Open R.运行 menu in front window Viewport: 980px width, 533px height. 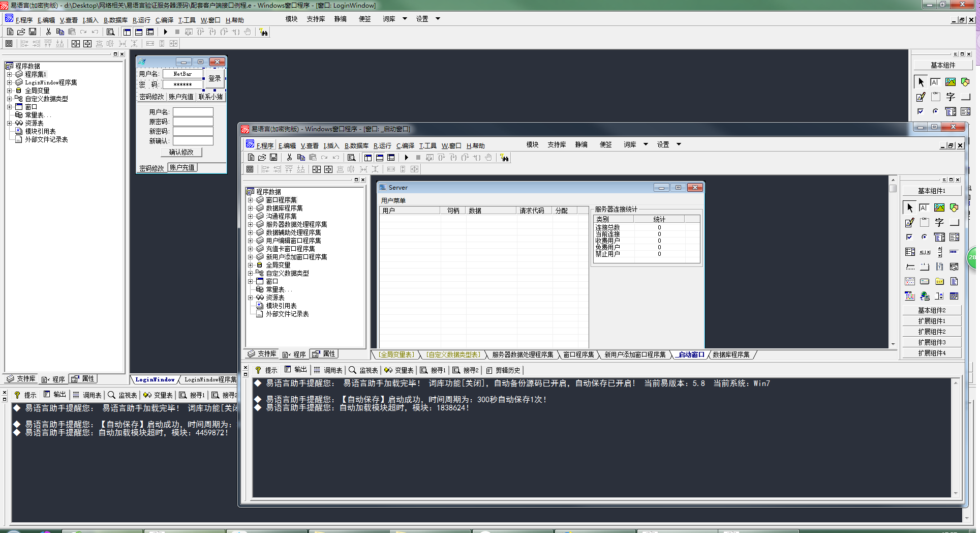382,145
